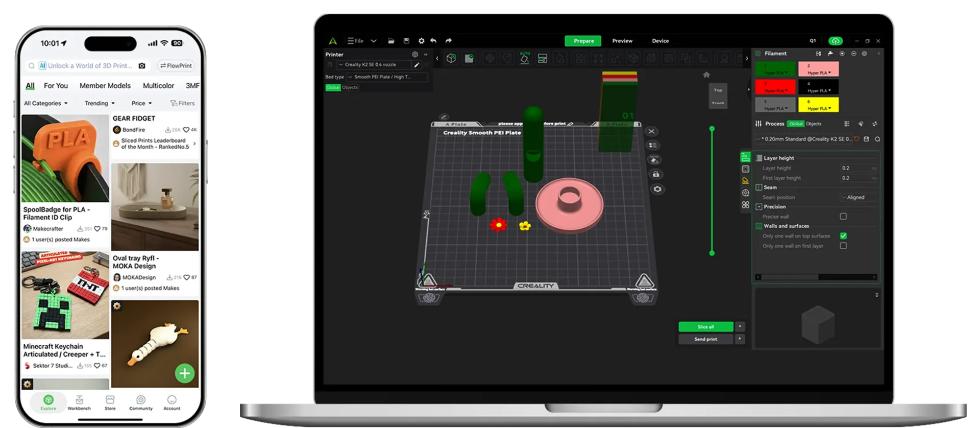The width and height of the screenshot is (980, 428).
Task: Click the add model cube icon
Action: pyautogui.click(x=451, y=58)
